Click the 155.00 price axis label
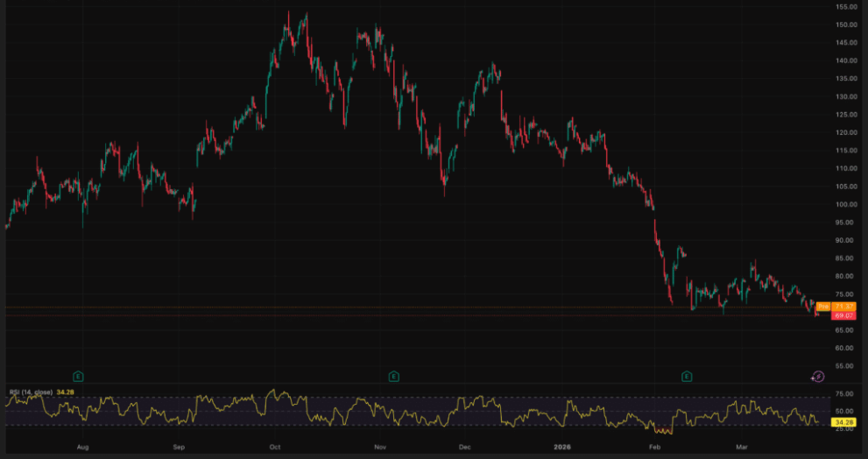 pyautogui.click(x=844, y=7)
